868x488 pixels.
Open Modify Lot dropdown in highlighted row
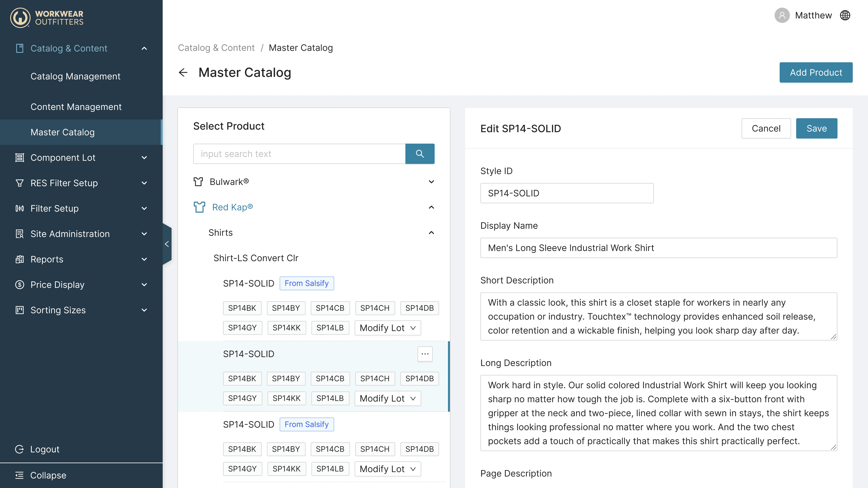point(388,398)
